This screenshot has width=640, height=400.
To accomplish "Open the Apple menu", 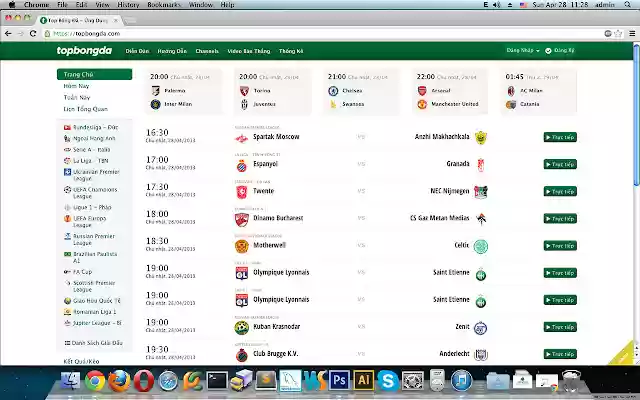I will pyautogui.click(x=12, y=5).
